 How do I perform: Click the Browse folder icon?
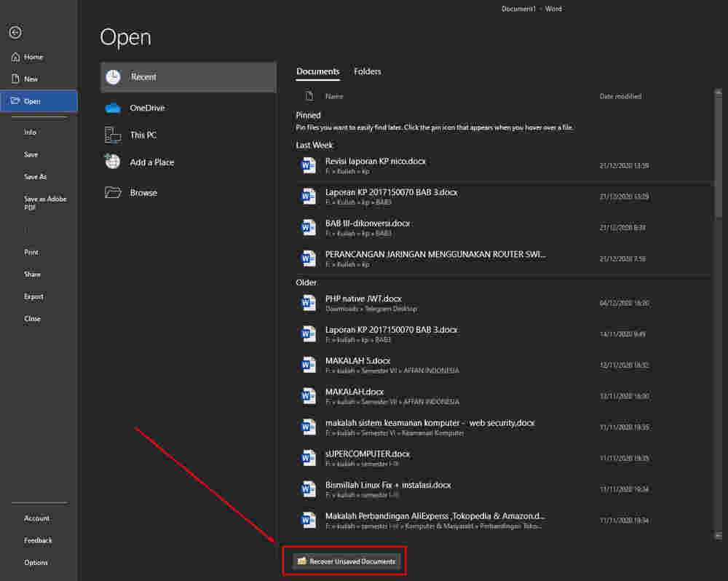pyautogui.click(x=113, y=193)
